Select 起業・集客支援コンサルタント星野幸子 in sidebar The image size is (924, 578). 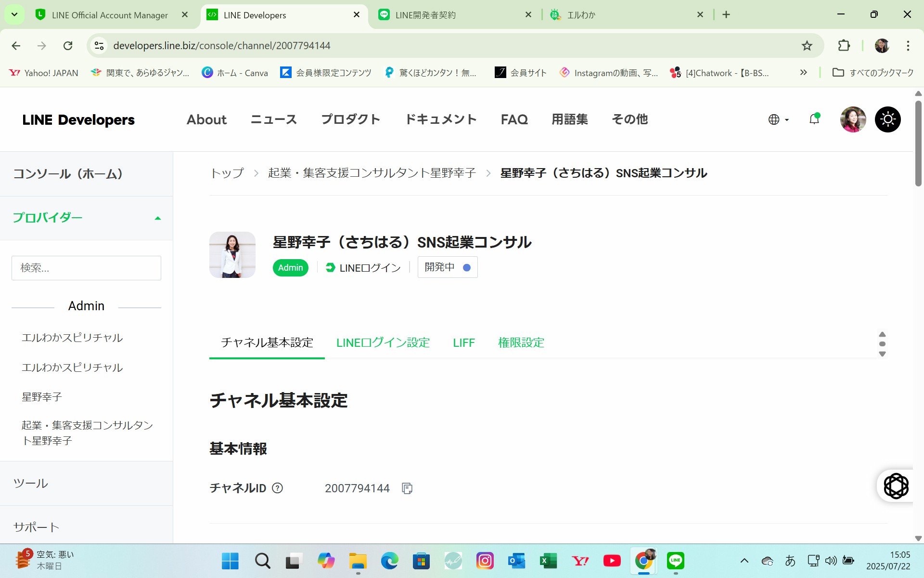pos(87,433)
